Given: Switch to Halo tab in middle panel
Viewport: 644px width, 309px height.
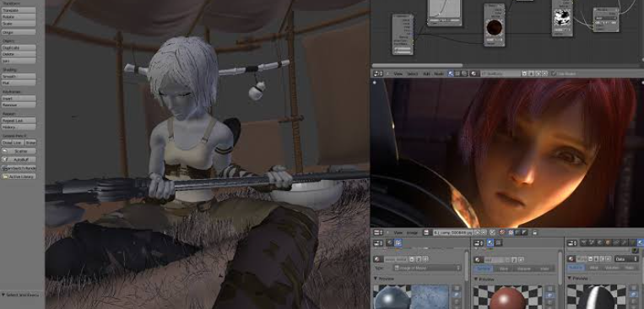Looking at the screenshot, I should [x=544, y=268].
